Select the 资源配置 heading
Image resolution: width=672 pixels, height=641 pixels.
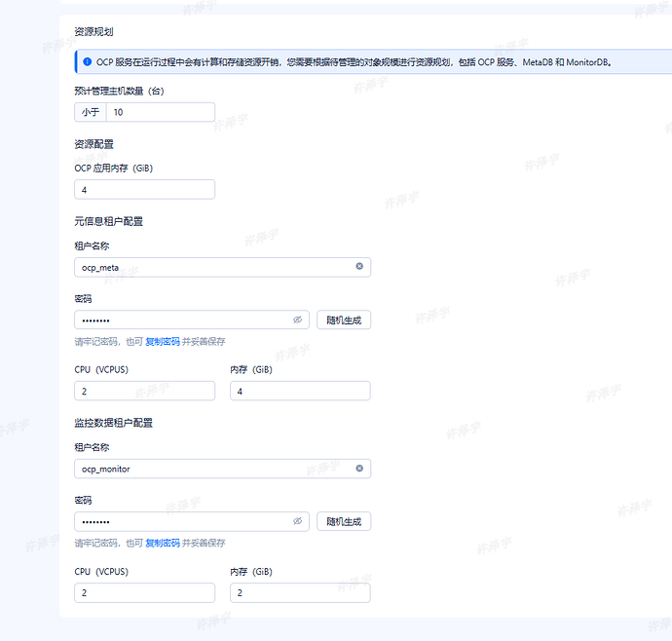tap(93, 144)
